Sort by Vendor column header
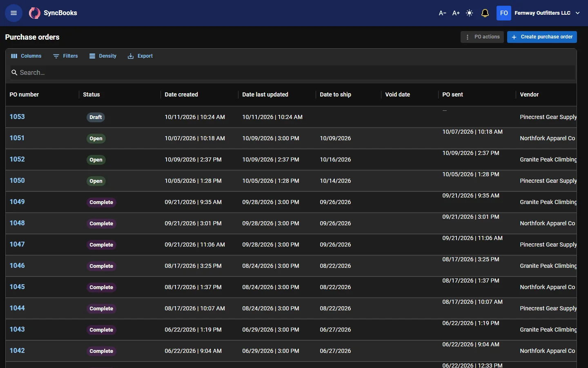Screen dimensions: 588x368 529,94
